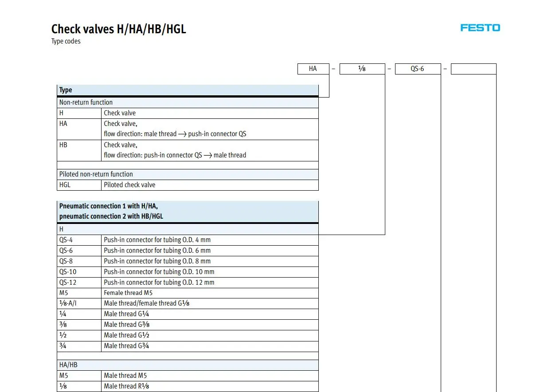Viewport: 548px width, 392px height.
Task: Click the Male thread G¾ row
Action: pos(188,346)
